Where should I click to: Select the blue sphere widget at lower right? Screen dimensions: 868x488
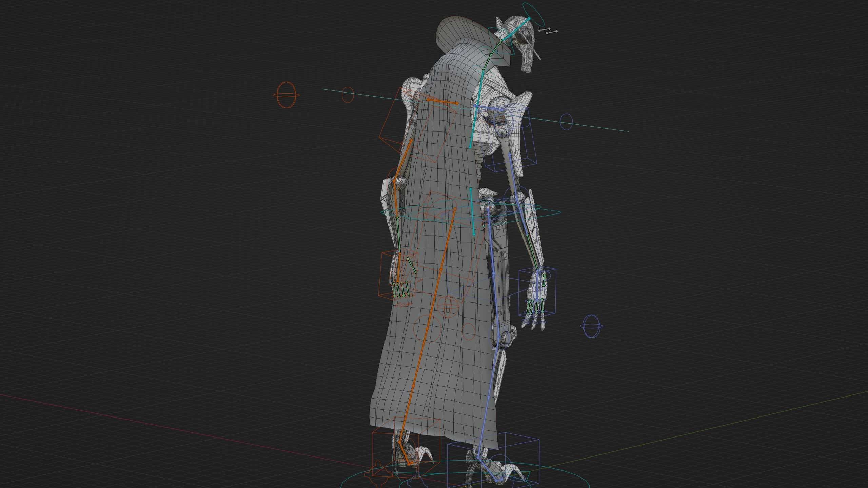click(x=592, y=326)
